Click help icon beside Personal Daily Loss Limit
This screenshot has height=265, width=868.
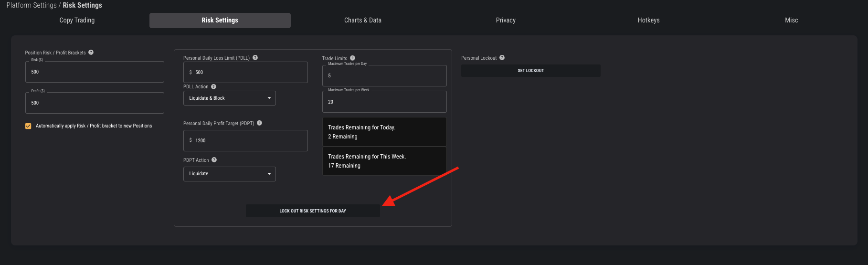click(255, 58)
